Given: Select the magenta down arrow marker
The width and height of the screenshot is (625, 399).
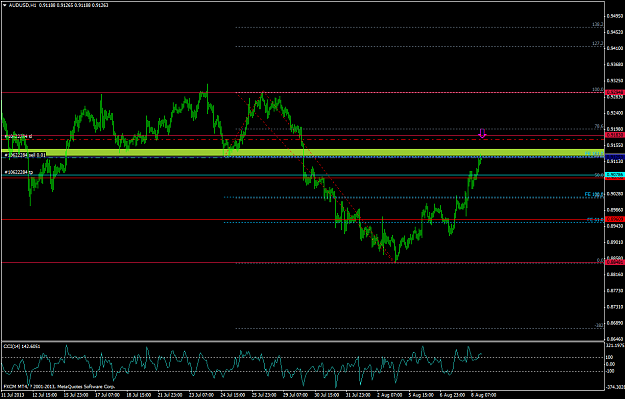Looking at the screenshot, I should coord(482,134).
